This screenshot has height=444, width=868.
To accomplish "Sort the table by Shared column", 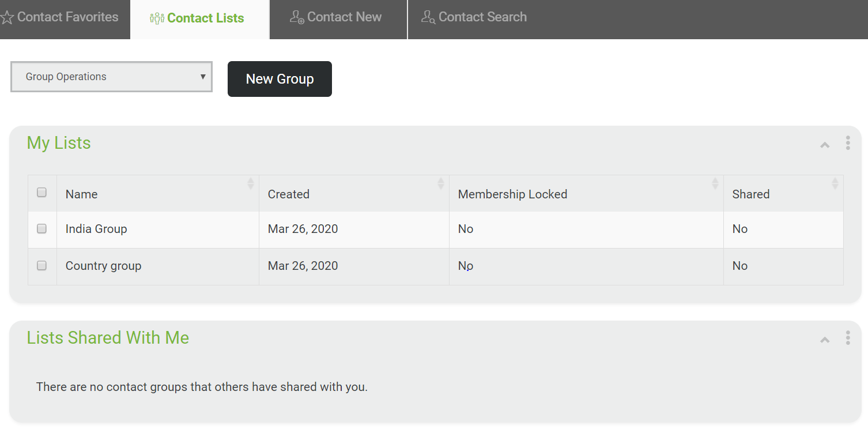I will (835, 183).
